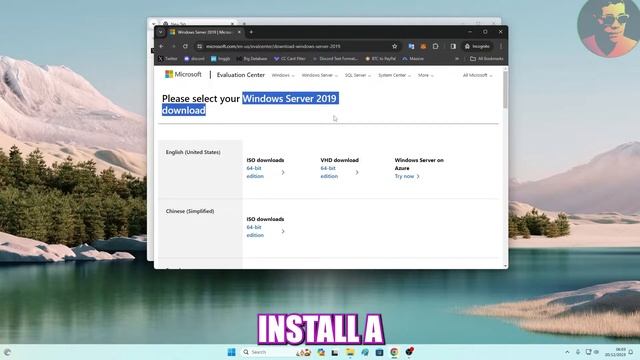Open the notification bell icon
This screenshot has height=360, width=640.
(631, 352)
